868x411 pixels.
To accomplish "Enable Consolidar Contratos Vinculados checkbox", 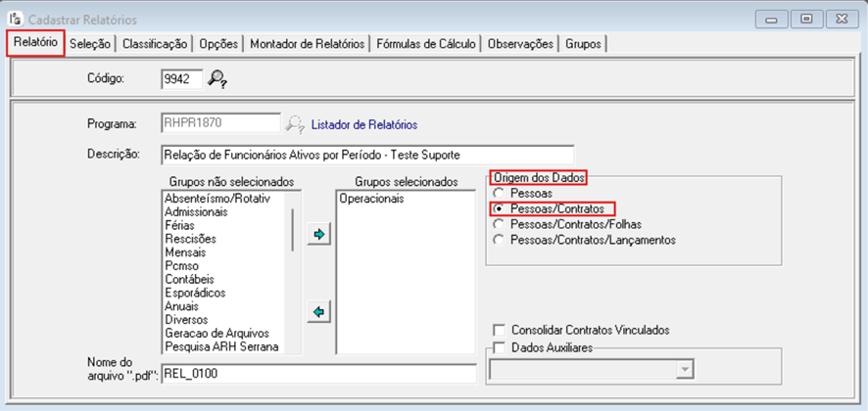I will 501,330.
